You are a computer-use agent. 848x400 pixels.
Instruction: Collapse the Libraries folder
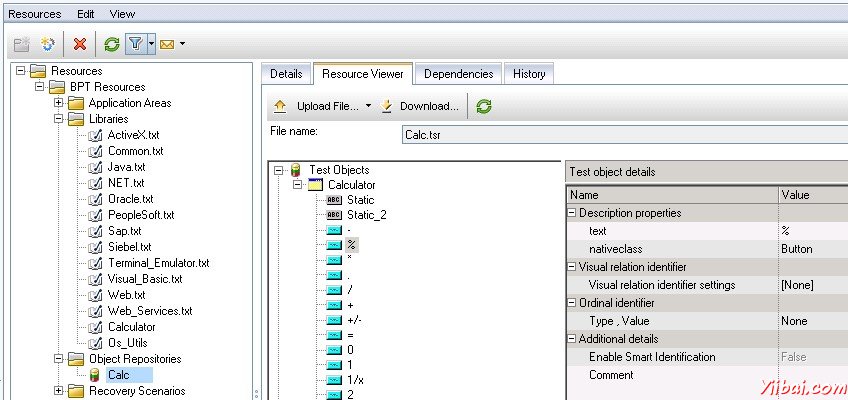[58, 119]
